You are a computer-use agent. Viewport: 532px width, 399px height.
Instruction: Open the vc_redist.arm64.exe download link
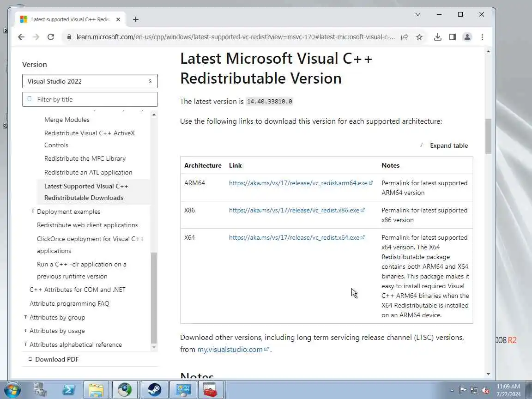click(x=301, y=183)
